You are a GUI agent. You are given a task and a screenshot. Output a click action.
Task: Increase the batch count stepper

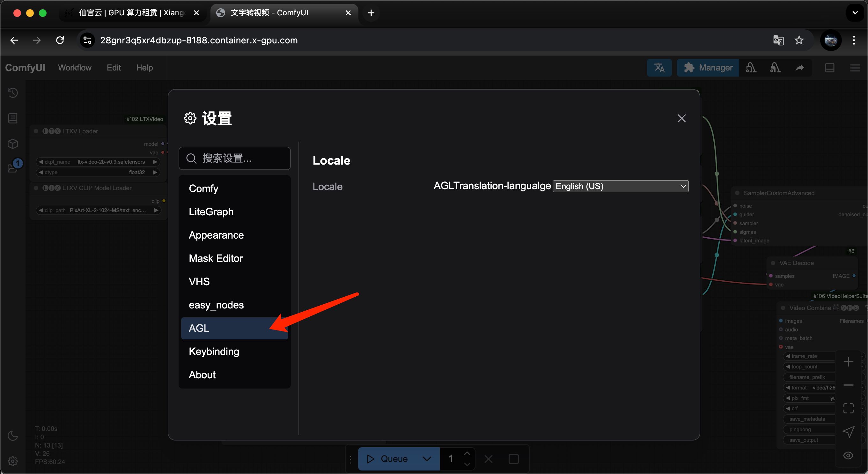467,454
